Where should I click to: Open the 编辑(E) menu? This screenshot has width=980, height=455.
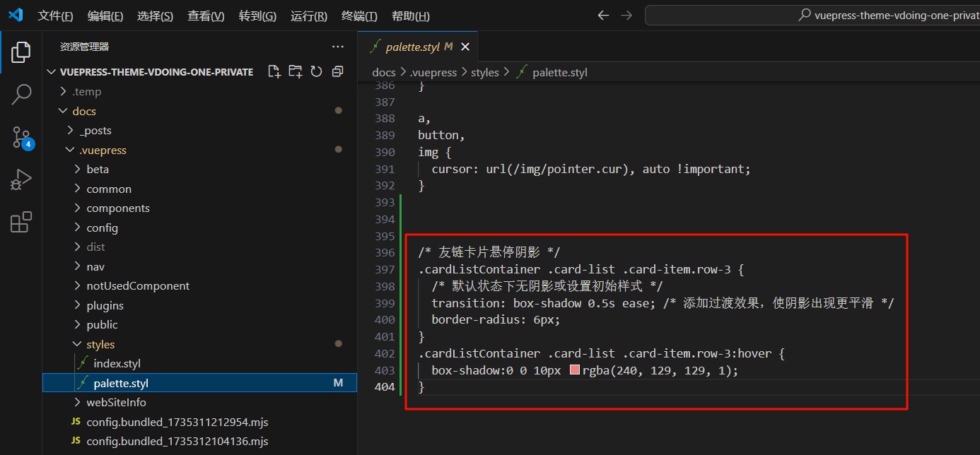point(105,16)
